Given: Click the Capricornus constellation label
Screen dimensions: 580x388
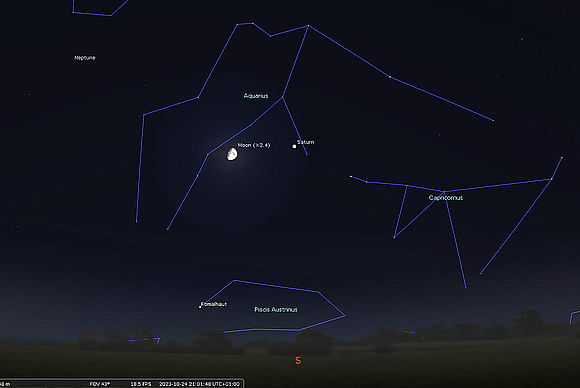Looking at the screenshot, I should click(445, 198).
